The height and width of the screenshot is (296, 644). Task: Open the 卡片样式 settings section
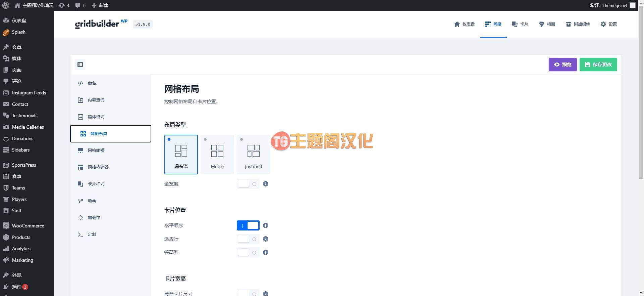pos(111,184)
